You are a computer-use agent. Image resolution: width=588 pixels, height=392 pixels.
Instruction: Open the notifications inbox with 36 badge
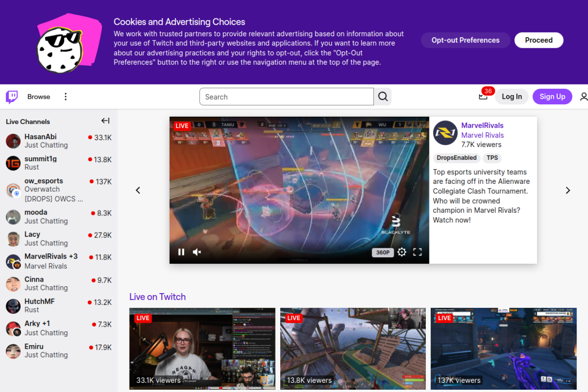483,97
